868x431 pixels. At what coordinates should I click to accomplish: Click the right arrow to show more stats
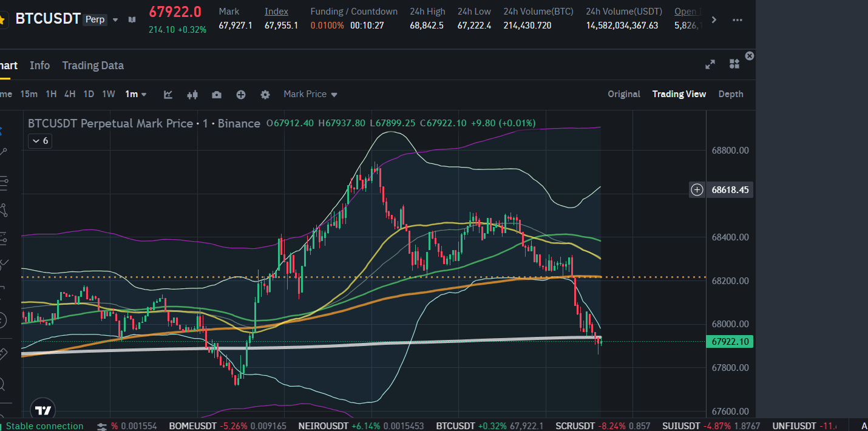click(714, 19)
